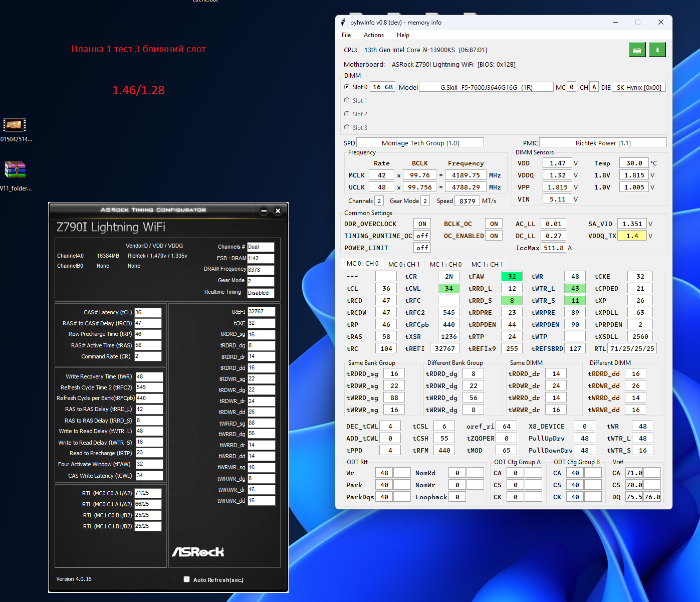Click the Four Activate Window (tFAW) field in ASRock

(x=149, y=464)
